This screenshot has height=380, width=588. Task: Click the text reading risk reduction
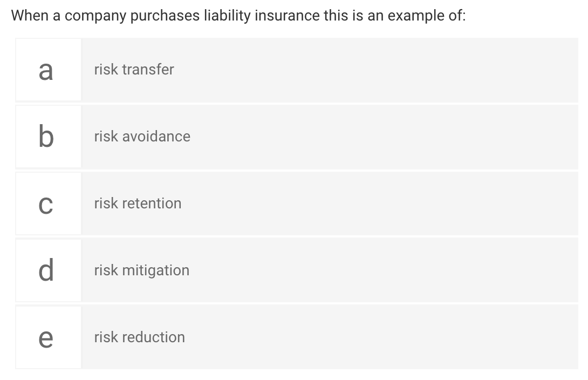click(139, 337)
